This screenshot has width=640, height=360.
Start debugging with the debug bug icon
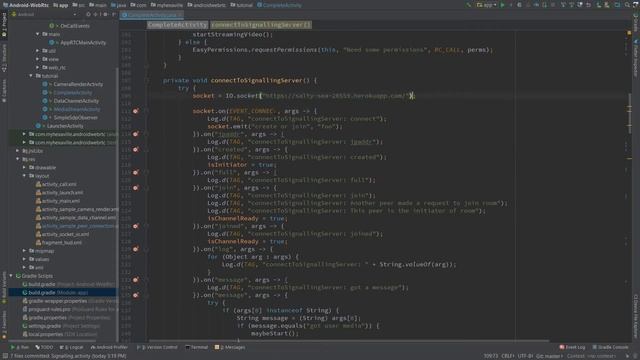(519, 5)
